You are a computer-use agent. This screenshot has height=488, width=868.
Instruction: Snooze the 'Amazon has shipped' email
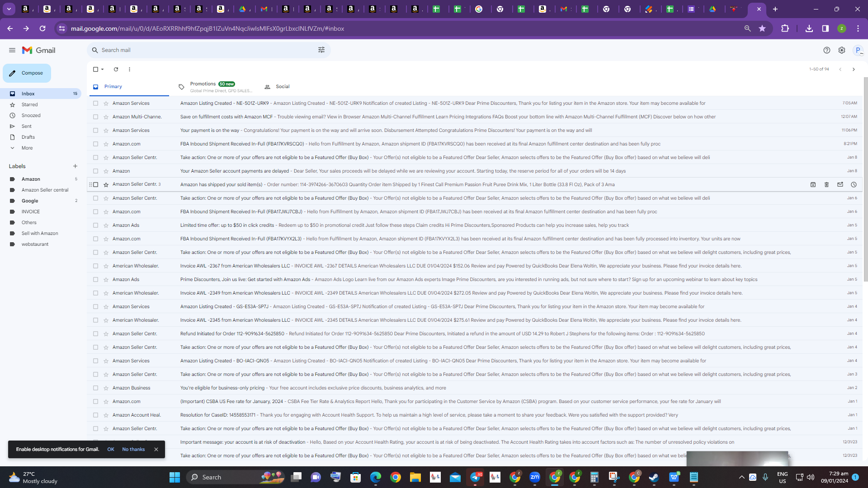click(854, 185)
